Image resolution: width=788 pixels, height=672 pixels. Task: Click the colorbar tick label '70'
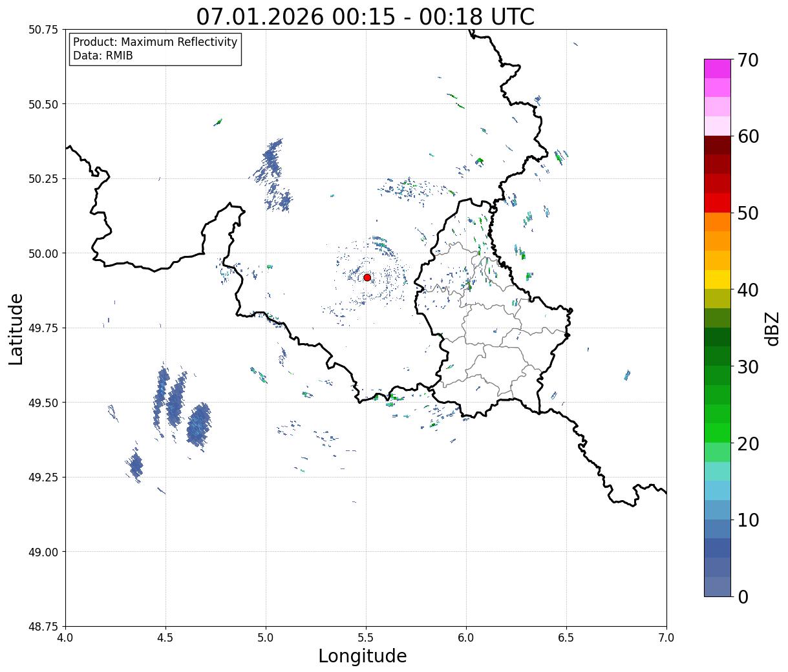click(x=748, y=60)
